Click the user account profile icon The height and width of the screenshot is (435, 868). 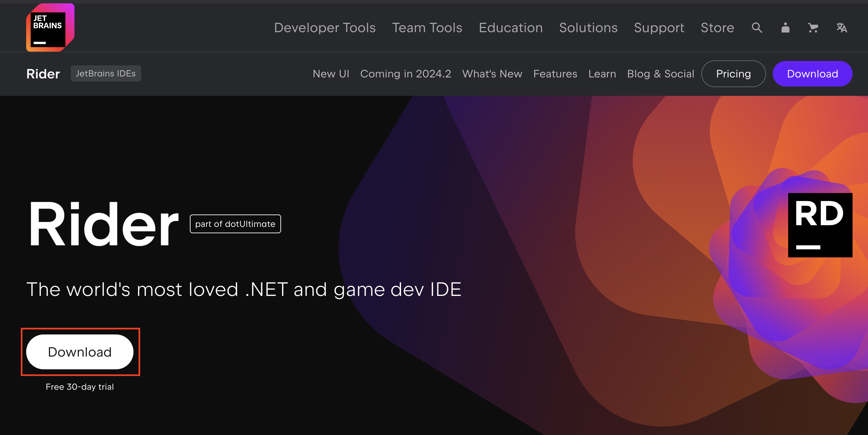785,27
